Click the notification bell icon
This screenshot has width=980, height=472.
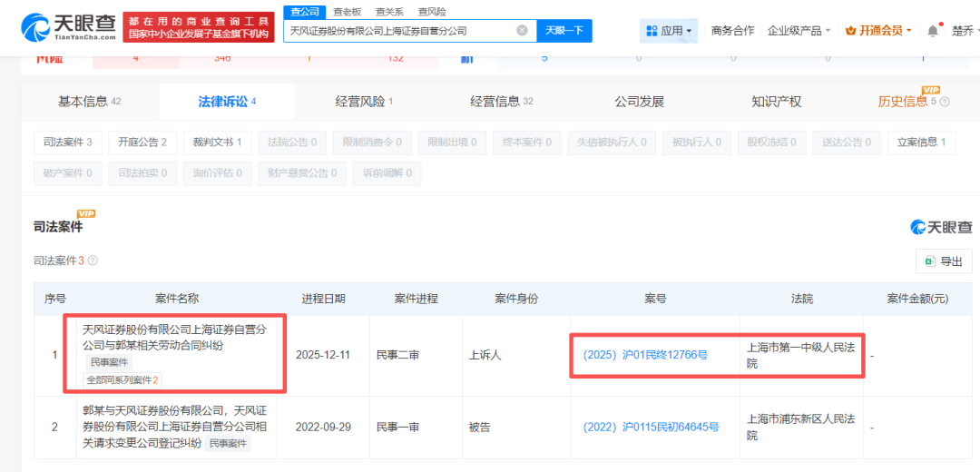(x=933, y=30)
